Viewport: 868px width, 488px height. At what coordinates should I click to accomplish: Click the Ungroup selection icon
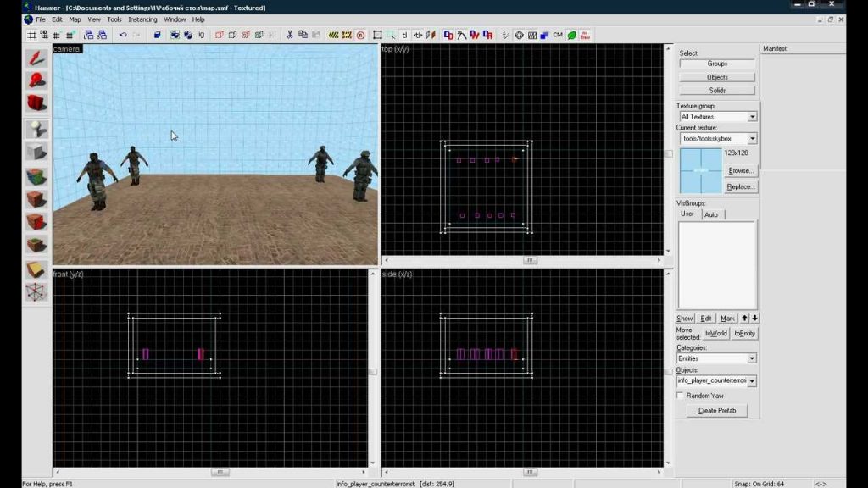tap(187, 35)
